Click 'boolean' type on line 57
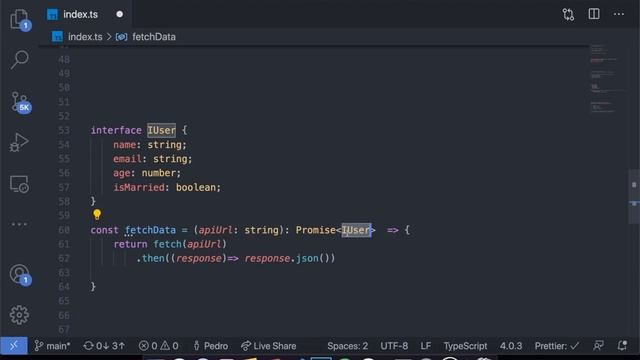 click(196, 187)
